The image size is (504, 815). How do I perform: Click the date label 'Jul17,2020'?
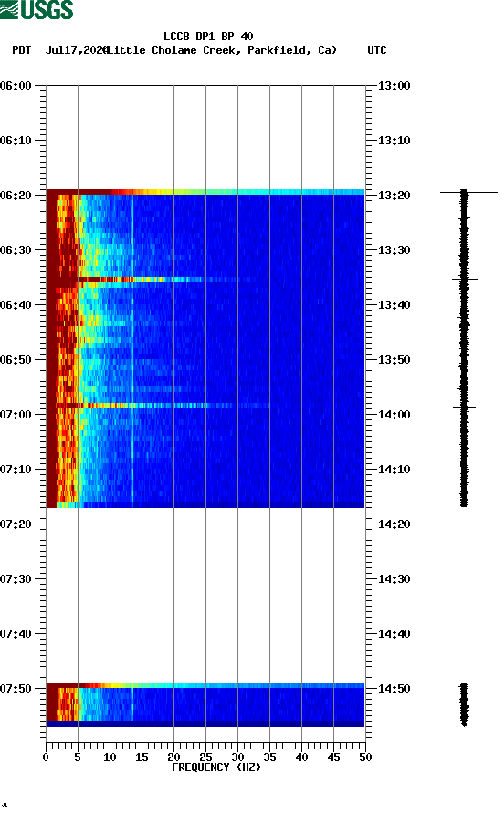(76, 50)
